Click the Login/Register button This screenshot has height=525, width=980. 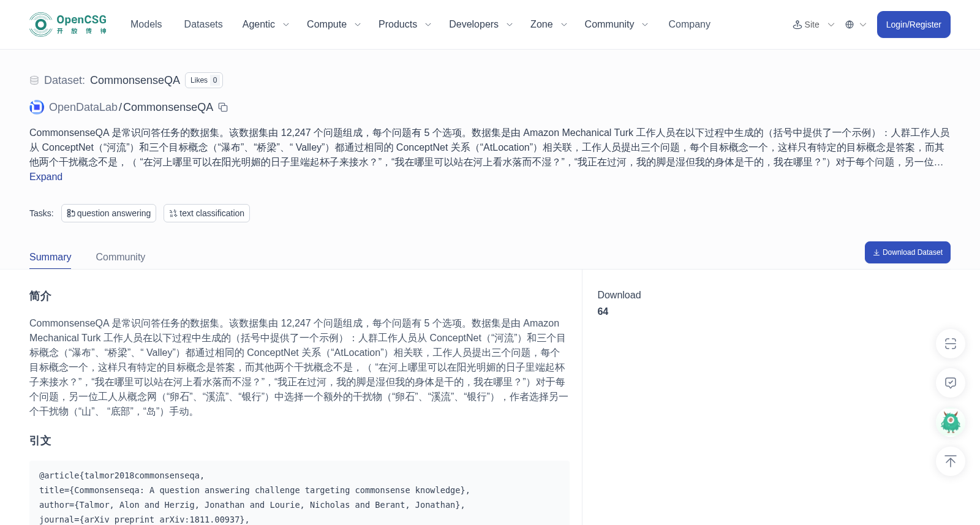[914, 25]
